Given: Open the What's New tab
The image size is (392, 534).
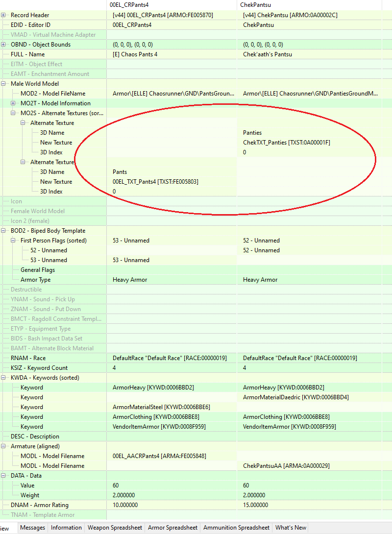Looking at the screenshot, I should pos(291,528).
